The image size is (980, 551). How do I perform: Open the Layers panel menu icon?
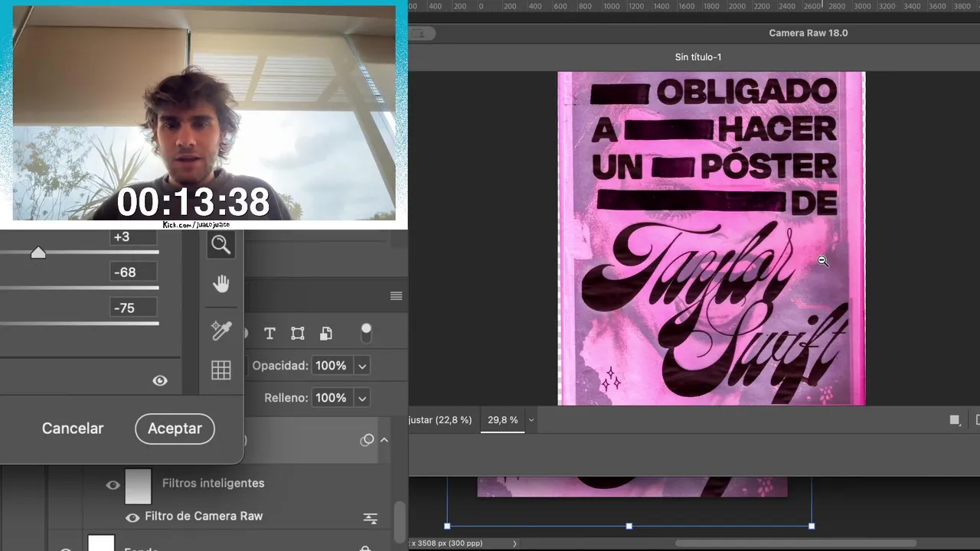click(x=396, y=296)
